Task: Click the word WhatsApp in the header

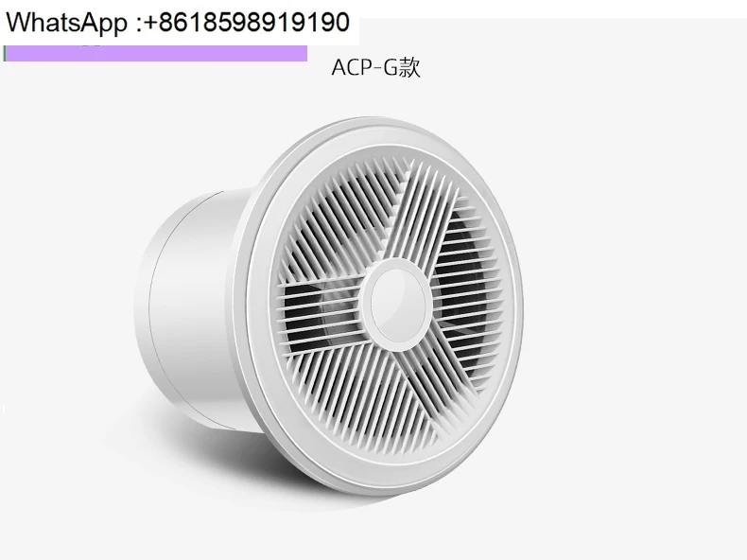Action: pyautogui.click(x=67, y=24)
